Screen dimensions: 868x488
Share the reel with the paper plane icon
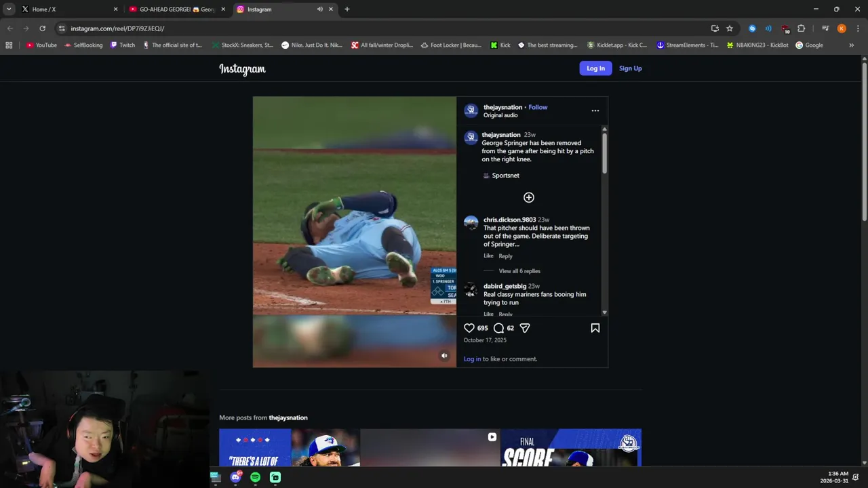(525, 328)
